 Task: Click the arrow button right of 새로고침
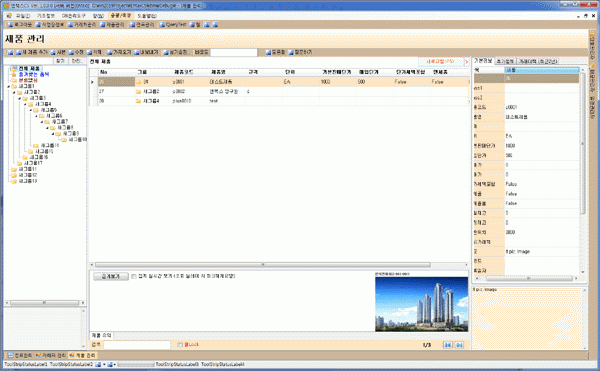pyautogui.click(x=466, y=61)
